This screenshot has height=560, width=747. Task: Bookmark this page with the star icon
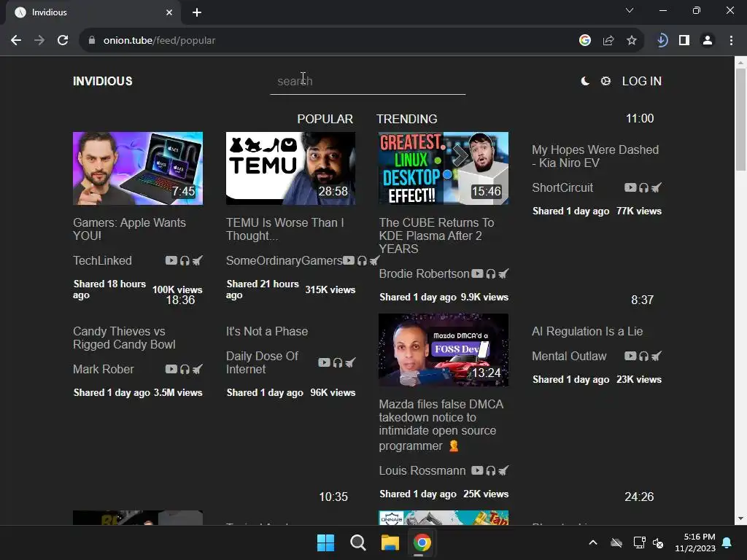632,41
